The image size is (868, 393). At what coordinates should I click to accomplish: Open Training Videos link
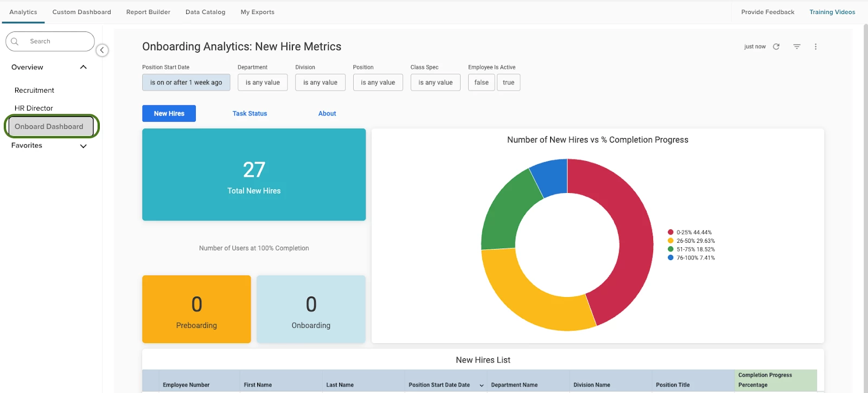(832, 12)
